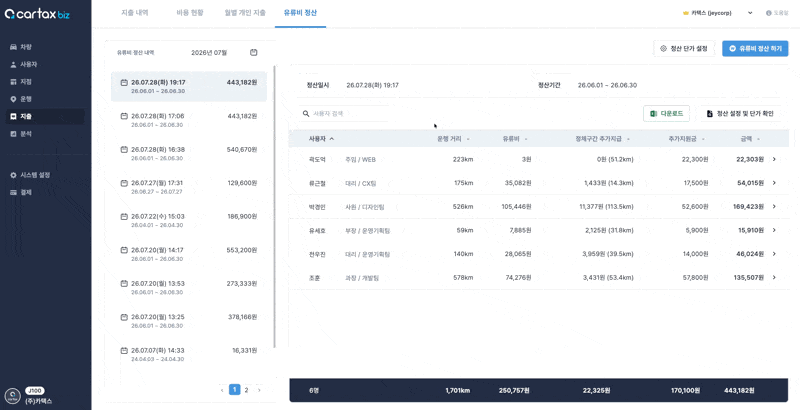Click calendar icon of 26.07.20 14:17 settlement

click(x=123, y=250)
